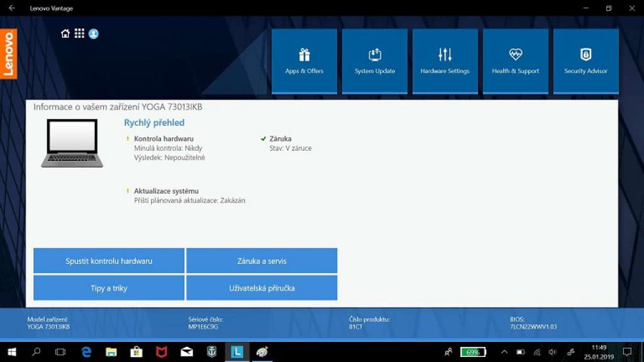
Task: Click the People icon in taskbar
Action: pos(448,352)
